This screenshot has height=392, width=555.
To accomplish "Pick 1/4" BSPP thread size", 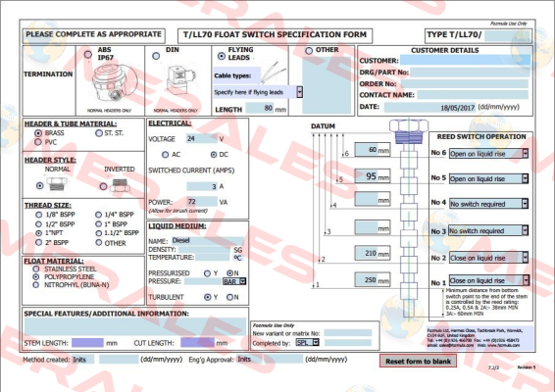I will [x=98, y=215].
